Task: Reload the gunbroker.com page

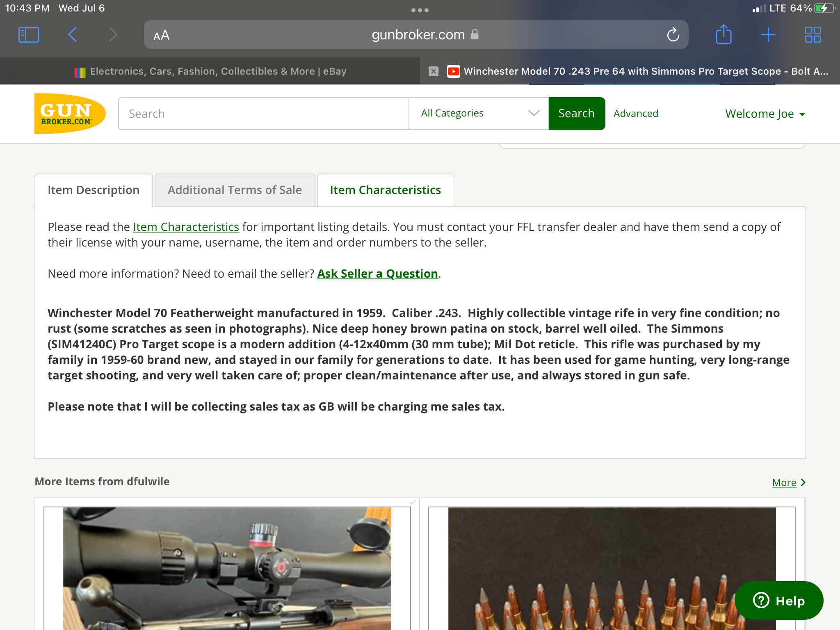Action: coord(673,35)
